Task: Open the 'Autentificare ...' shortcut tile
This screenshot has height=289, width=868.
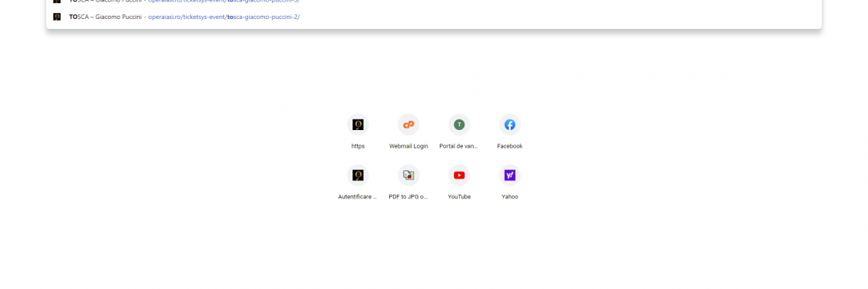Action: point(358,183)
